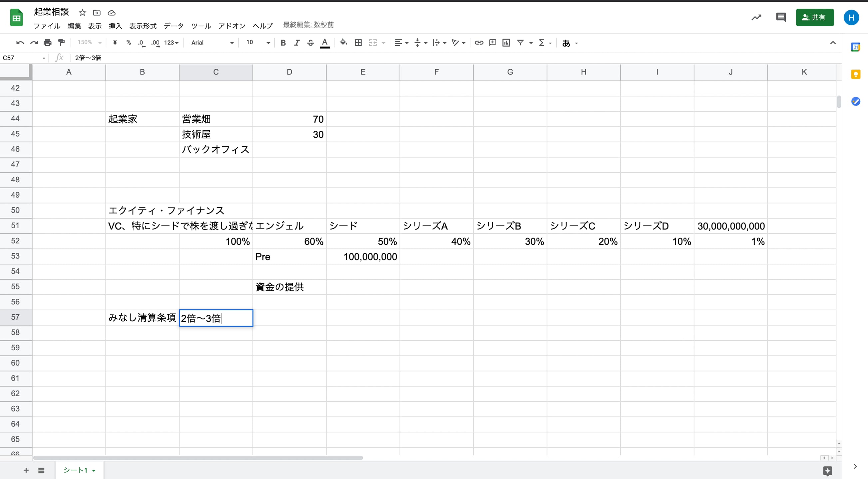Open the comment history icon
Screen dimensions: 868x479
tap(780, 17)
